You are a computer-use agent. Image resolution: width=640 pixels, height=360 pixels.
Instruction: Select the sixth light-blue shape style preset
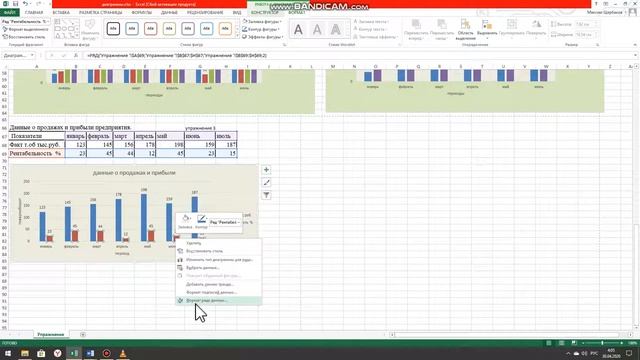pos(207,29)
